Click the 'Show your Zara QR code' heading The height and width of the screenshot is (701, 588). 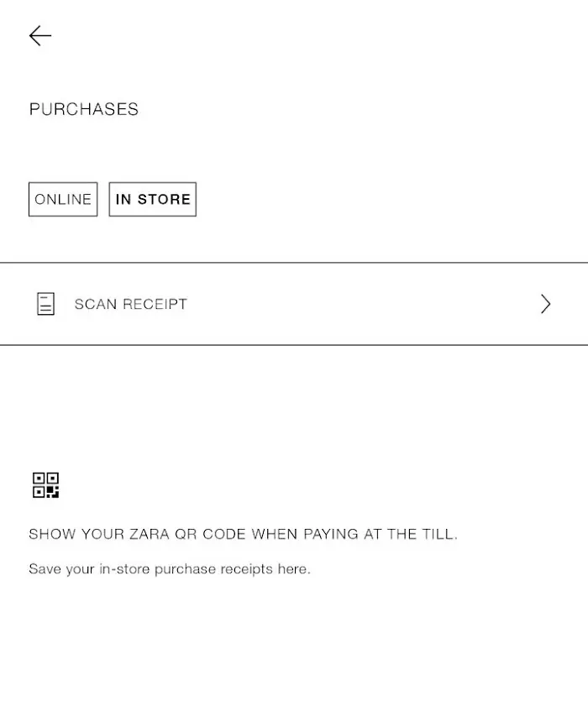point(243,534)
